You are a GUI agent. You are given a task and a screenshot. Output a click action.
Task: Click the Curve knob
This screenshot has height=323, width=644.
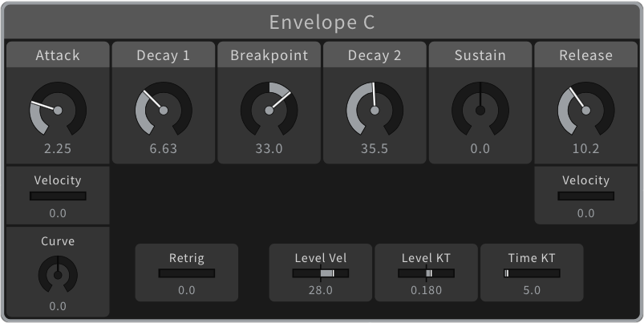[58, 274]
